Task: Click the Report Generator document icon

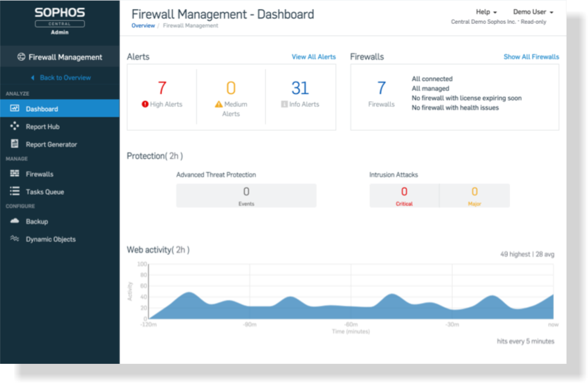Action: [x=15, y=144]
